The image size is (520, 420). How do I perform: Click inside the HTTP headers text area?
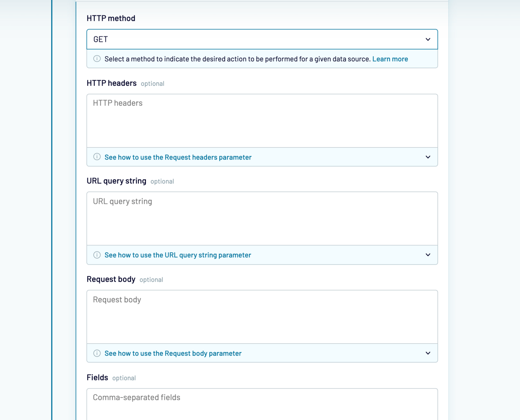(262, 120)
